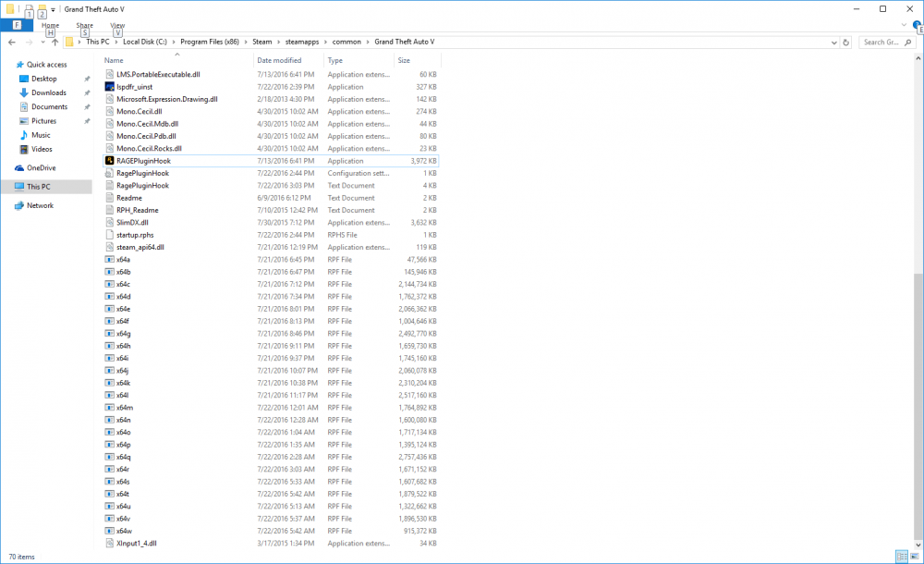Click Local Disk (C:) breadcrumb
Image resolution: width=924 pixels, height=564 pixels.
tap(145, 42)
